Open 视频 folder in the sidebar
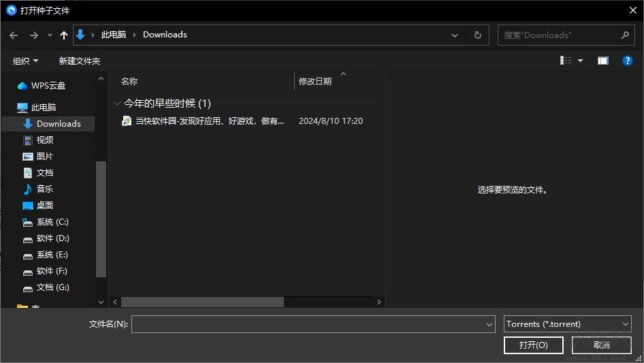Viewport: 644px width, 363px height. click(x=44, y=140)
